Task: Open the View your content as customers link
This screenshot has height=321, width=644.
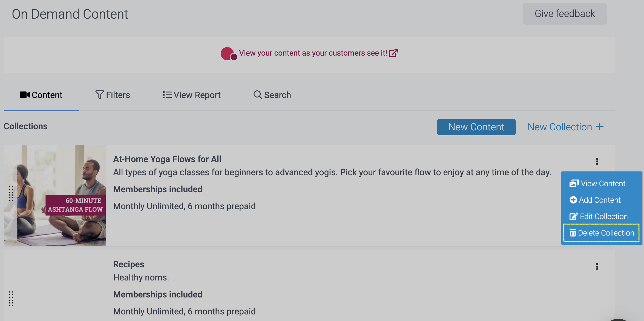Action: point(313,53)
